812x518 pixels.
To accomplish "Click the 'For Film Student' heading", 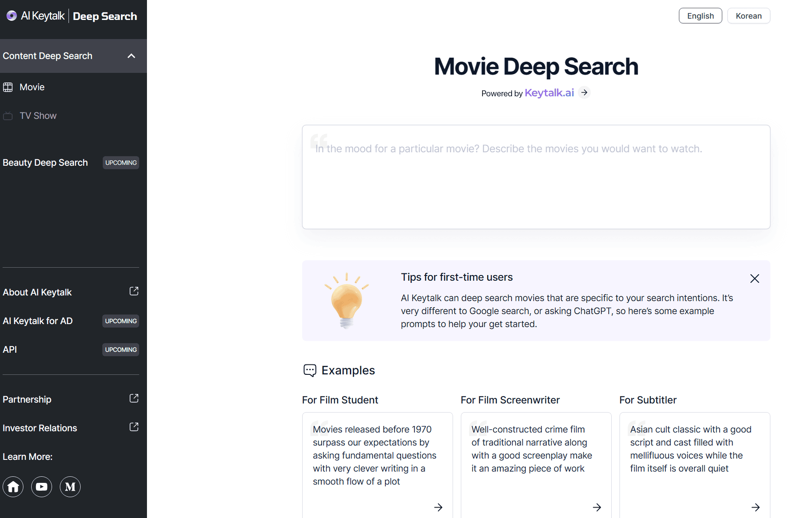I will click(340, 400).
